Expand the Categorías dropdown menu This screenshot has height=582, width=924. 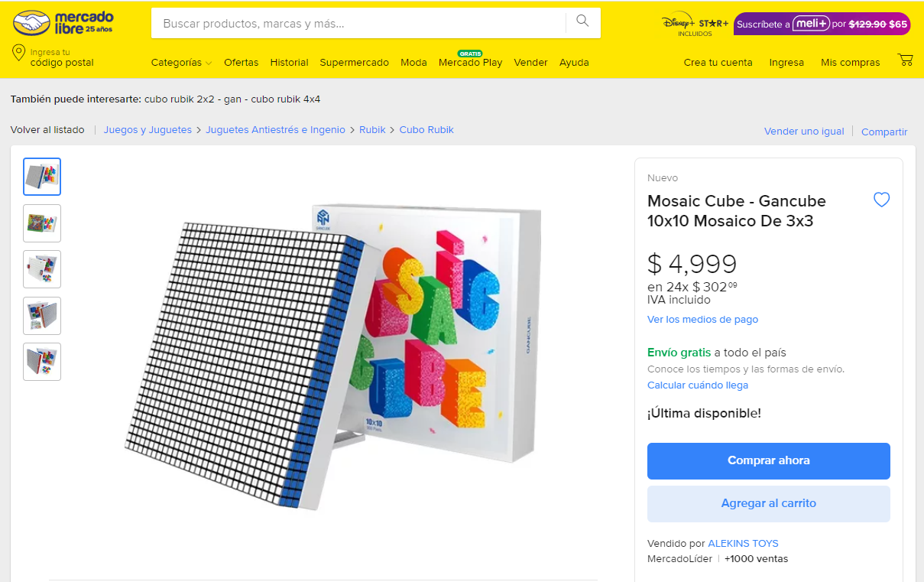coord(181,63)
